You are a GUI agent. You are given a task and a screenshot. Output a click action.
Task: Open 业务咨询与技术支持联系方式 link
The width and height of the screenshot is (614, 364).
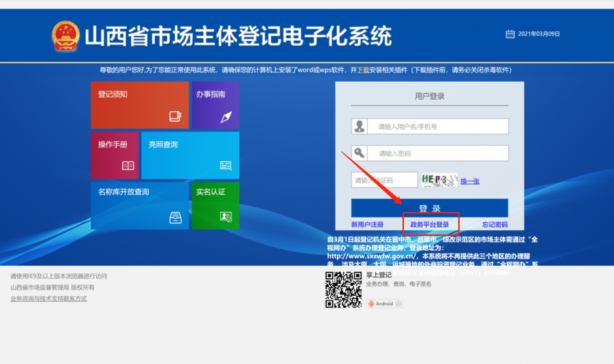click(x=48, y=299)
